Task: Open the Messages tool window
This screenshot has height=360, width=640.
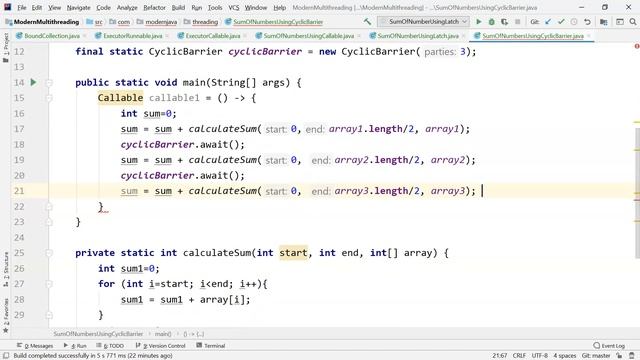Action: tap(35, 346)
